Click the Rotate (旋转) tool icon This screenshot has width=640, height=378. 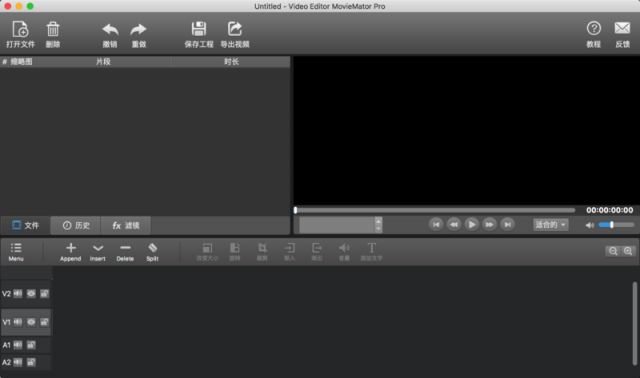235,248
